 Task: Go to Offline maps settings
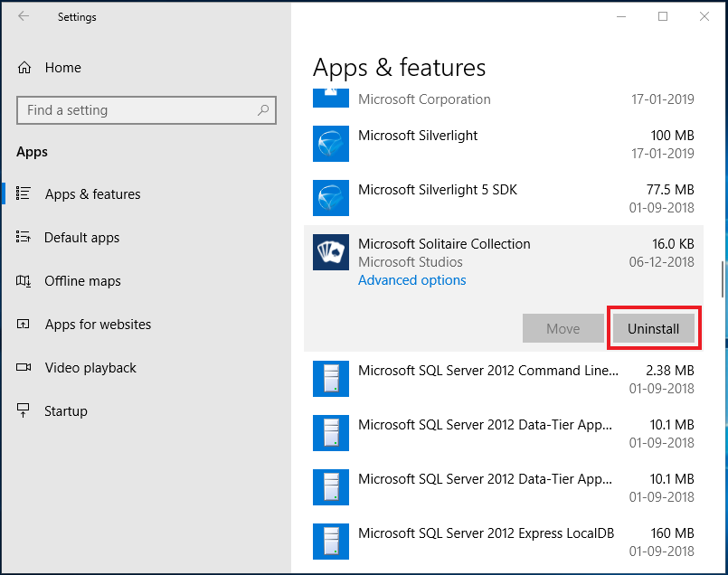tap(82, 281)
